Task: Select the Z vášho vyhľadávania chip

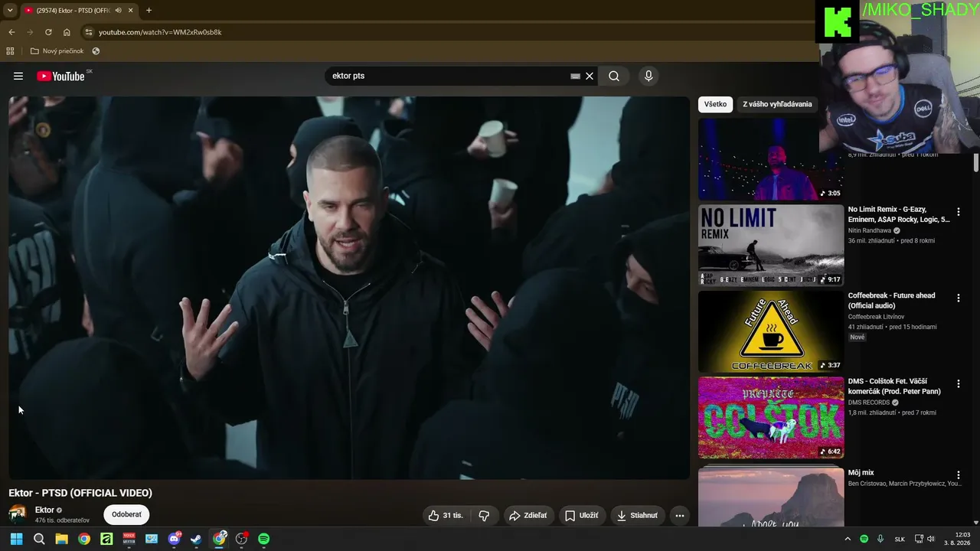Action: (777, 104)
